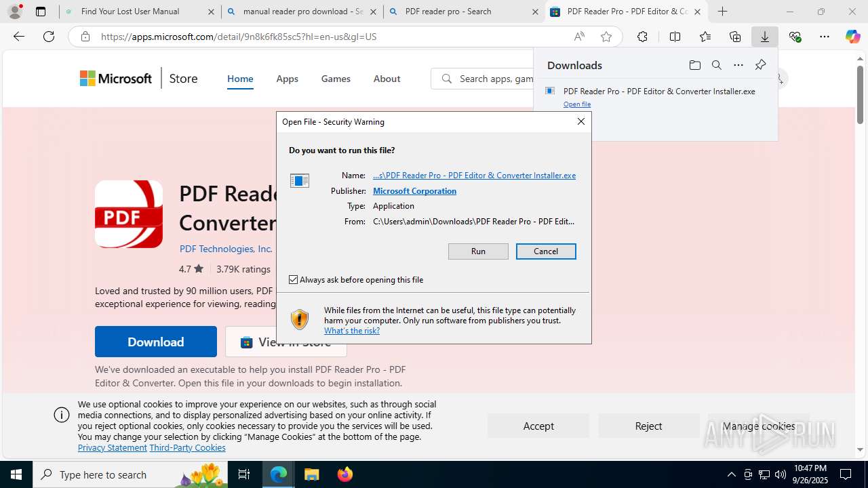Click the page vertical scrollbar thumb
Image resolution: width=868 pixels, height=488 pixels.
tap(861, 95)
